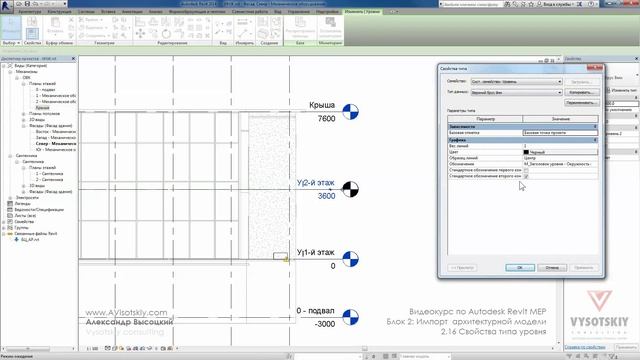Click the Группы icon in project browser
This screenshot has height=360, width=640.
pyautogui.click(x=10, y=227)
